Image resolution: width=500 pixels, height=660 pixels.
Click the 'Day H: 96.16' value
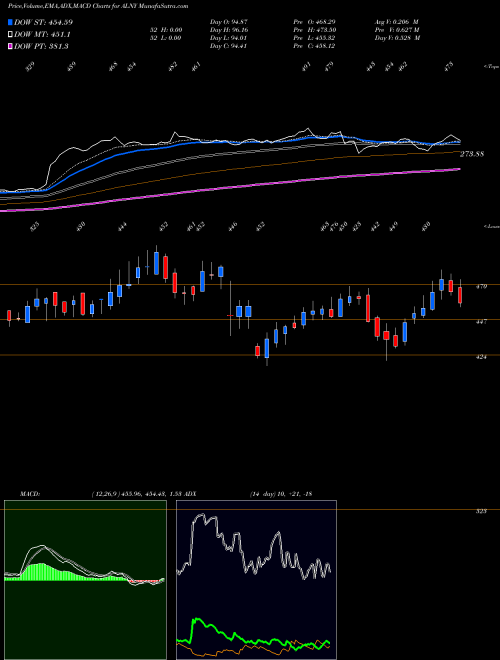pyautogui.click(x=228, y=30)
